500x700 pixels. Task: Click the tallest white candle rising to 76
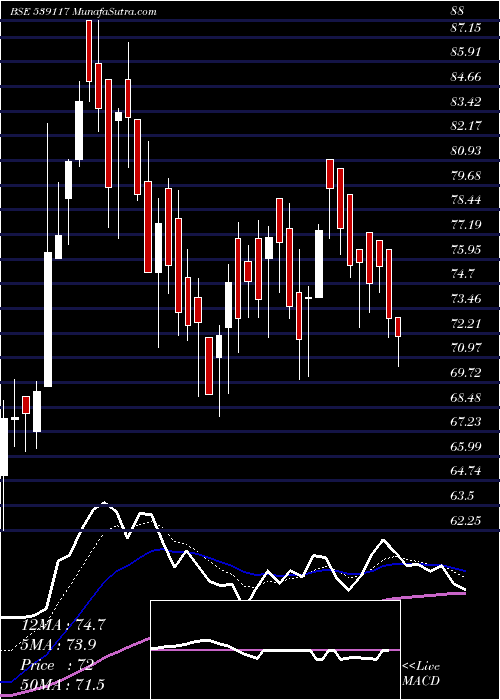[48, 320]
